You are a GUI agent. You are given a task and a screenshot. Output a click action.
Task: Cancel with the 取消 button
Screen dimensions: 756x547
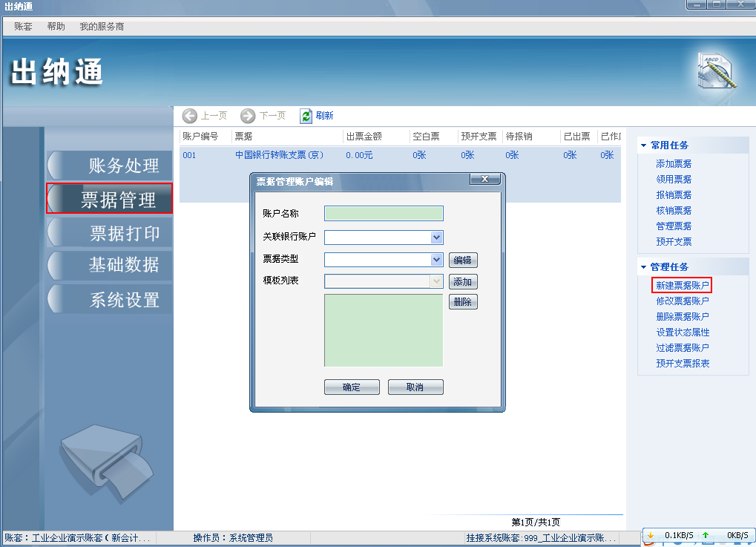(x=415, y=387)
